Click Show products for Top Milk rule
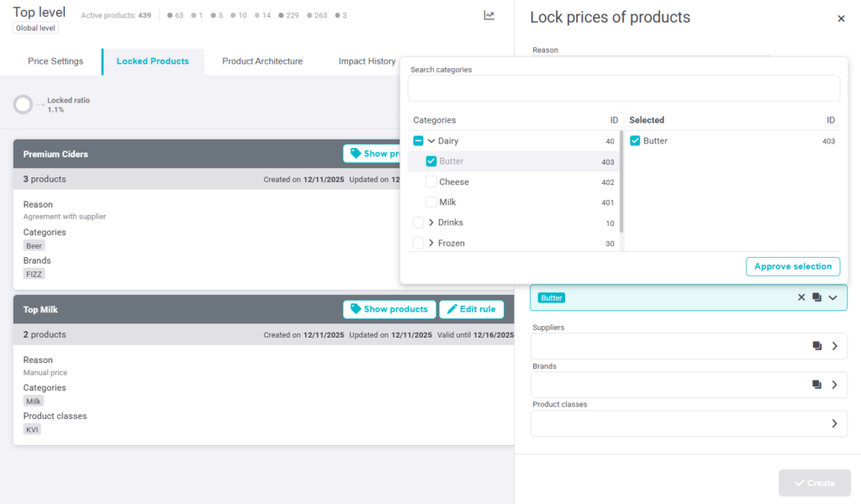Image resolution: width=861 pixels, height=504 pixels. coord(389,309)
